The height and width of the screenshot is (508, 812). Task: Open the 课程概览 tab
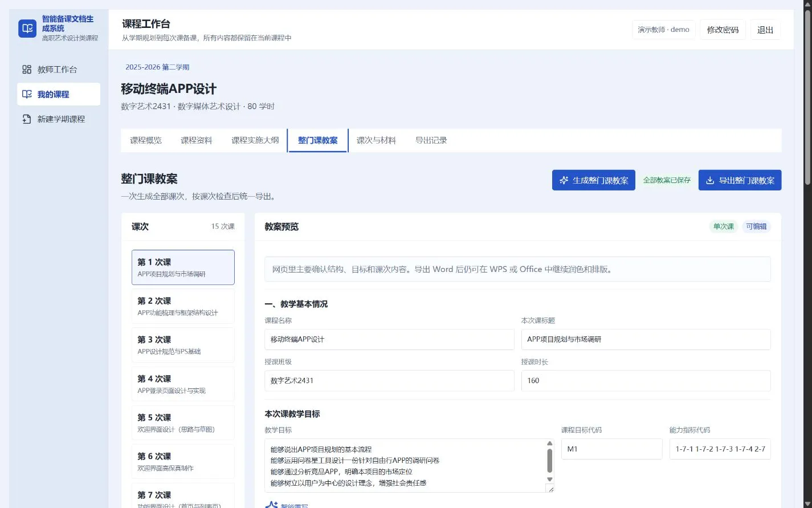pyautogui.click(x=146, y=140)
